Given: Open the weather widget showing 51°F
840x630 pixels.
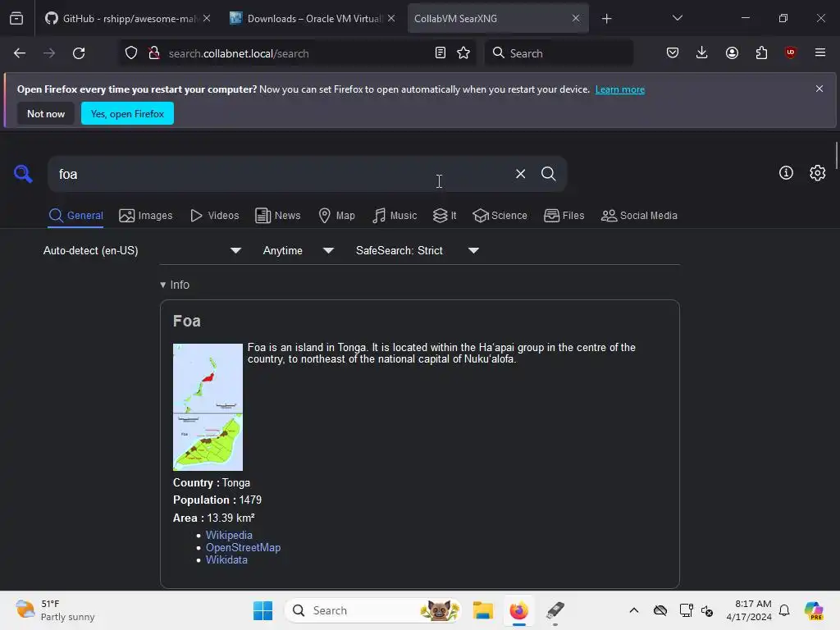Looking at the screenshot, I should [55, 610].
